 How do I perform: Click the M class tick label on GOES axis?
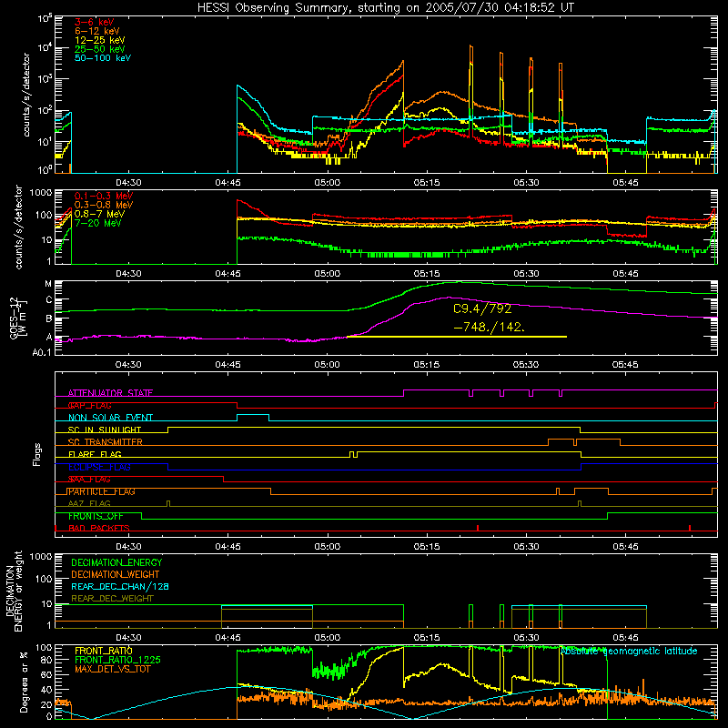[x=48, y=284]
